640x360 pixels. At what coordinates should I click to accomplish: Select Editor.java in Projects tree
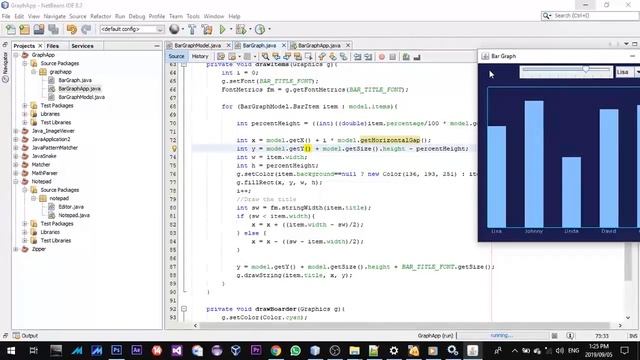[x=71, y=207]
